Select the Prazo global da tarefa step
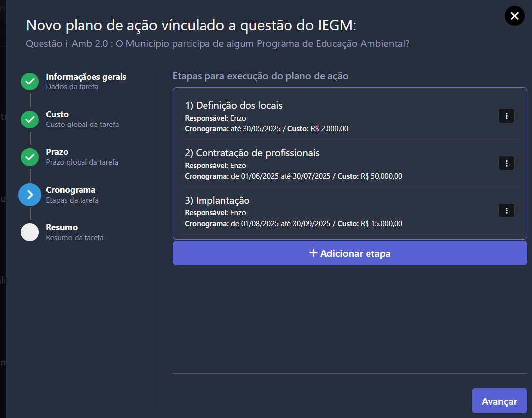Screen dimensions: 532x418 click(x=82, y=157)
